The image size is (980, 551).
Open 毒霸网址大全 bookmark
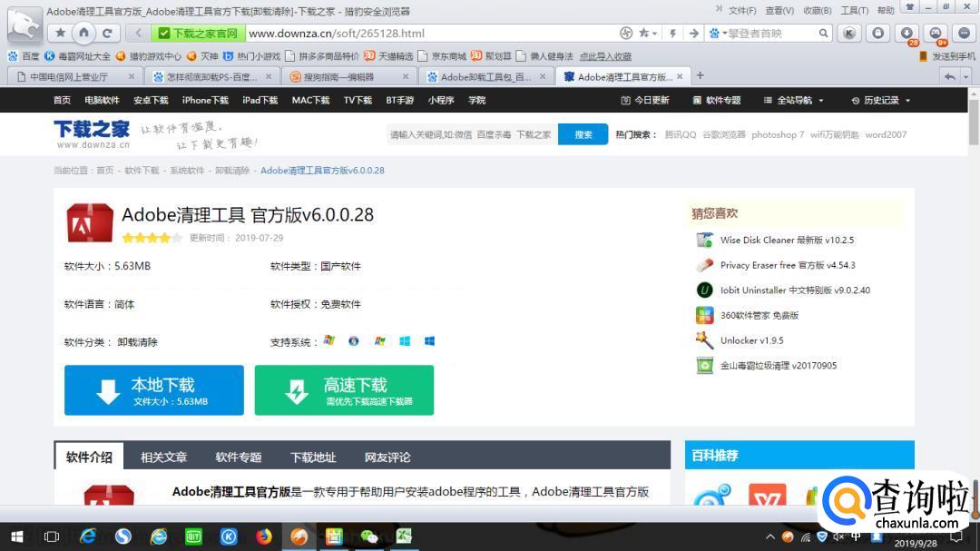[x=77, y=56]
